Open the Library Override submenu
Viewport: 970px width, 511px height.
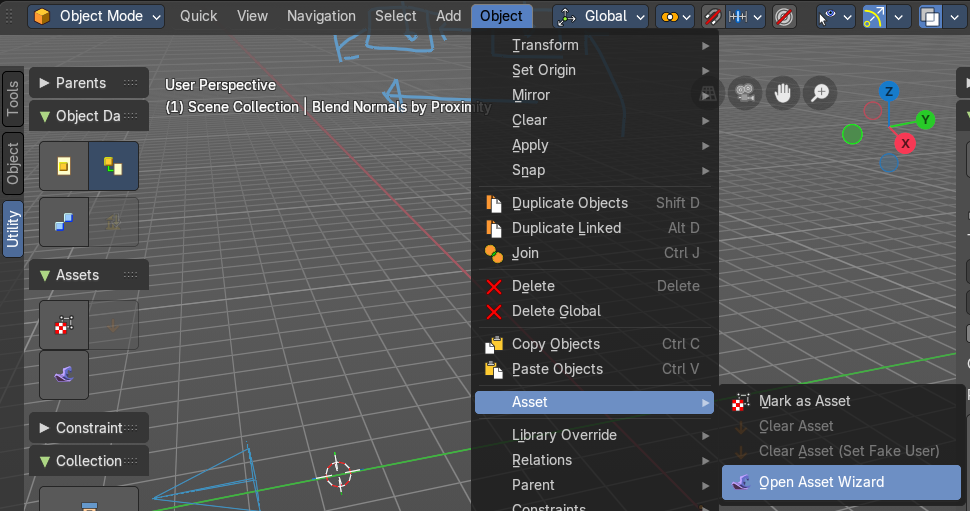594,435
